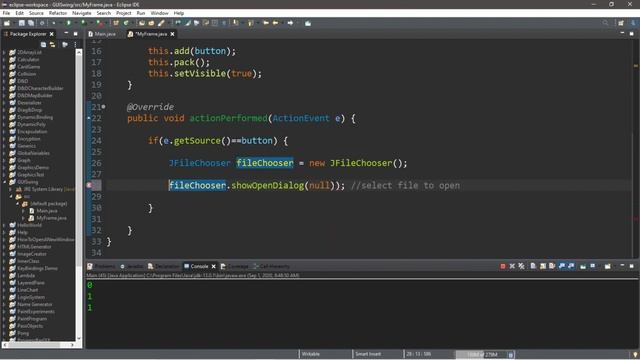
Task: Switch to the Call Hierarchy tab
Action: 271,266
